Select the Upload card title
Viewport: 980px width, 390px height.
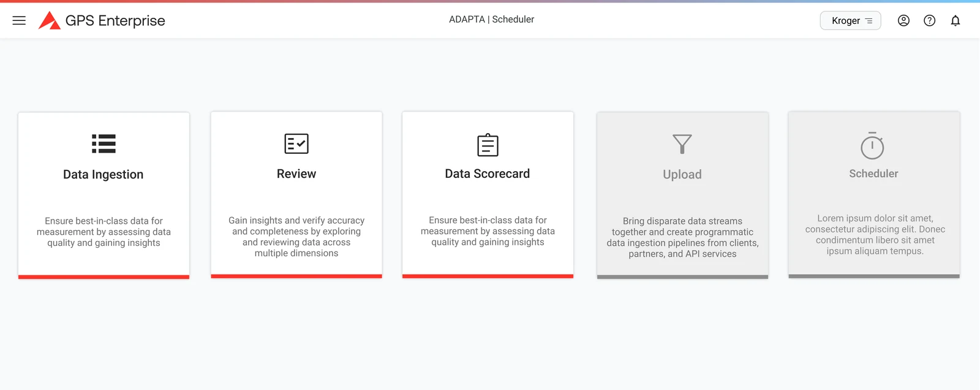[x=682, y=174]
